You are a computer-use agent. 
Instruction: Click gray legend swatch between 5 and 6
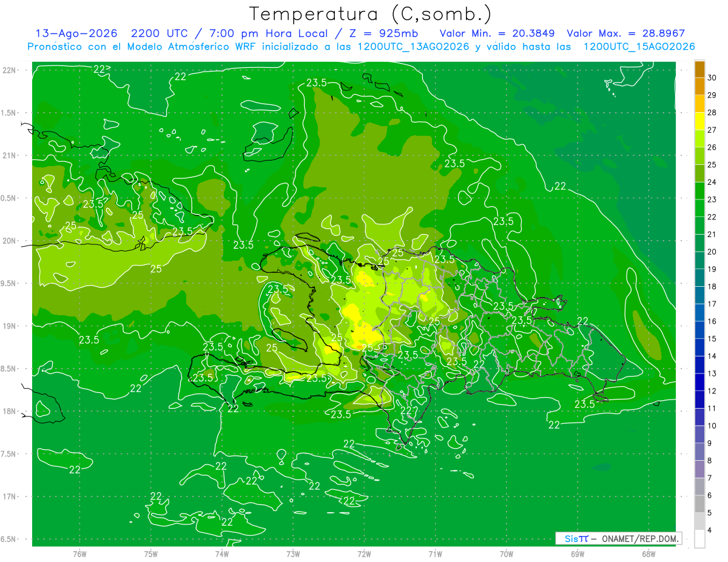pos(699,504)
